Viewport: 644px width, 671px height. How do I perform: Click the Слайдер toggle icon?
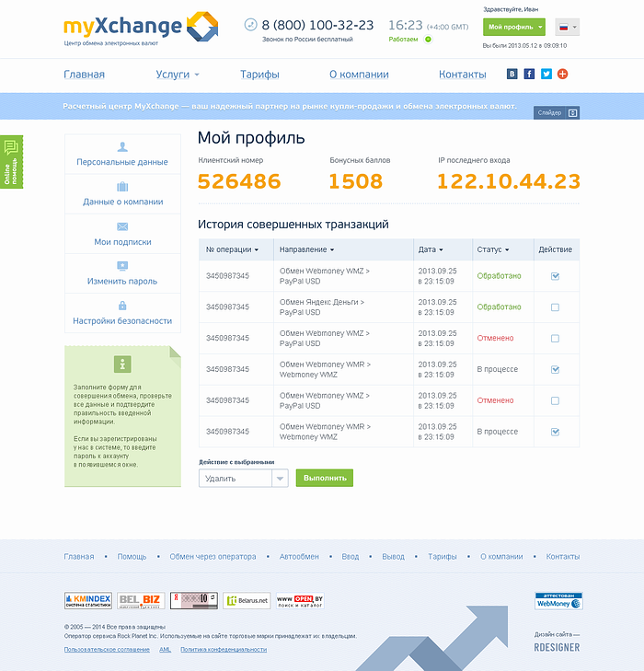572,113
